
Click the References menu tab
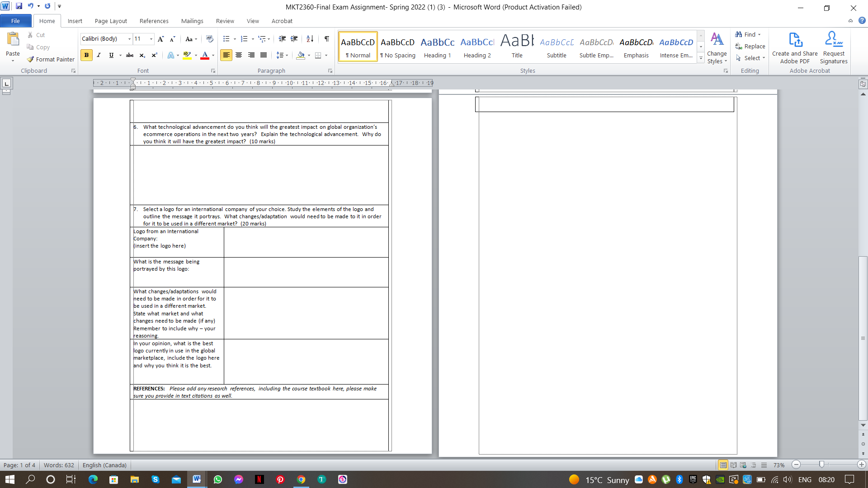click(x=154, y=21)
